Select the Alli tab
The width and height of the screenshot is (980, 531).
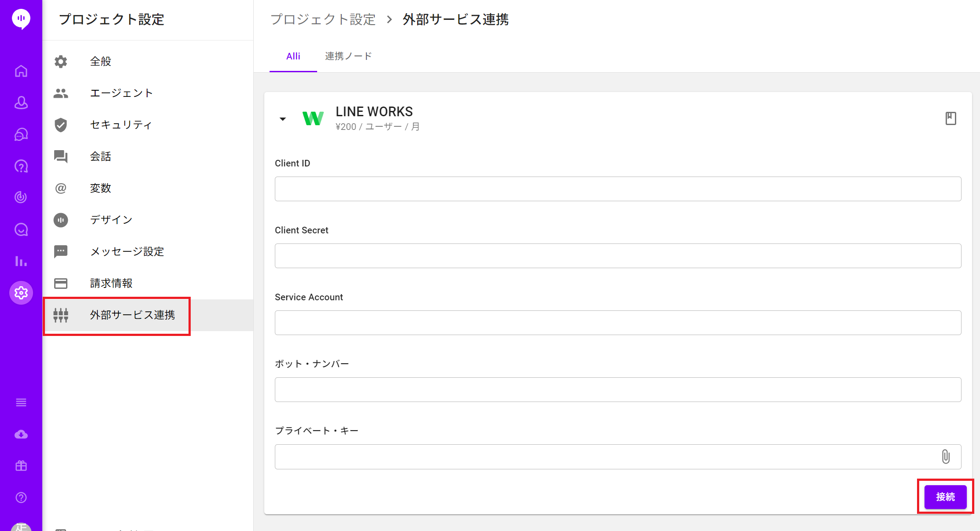(293, 56)
